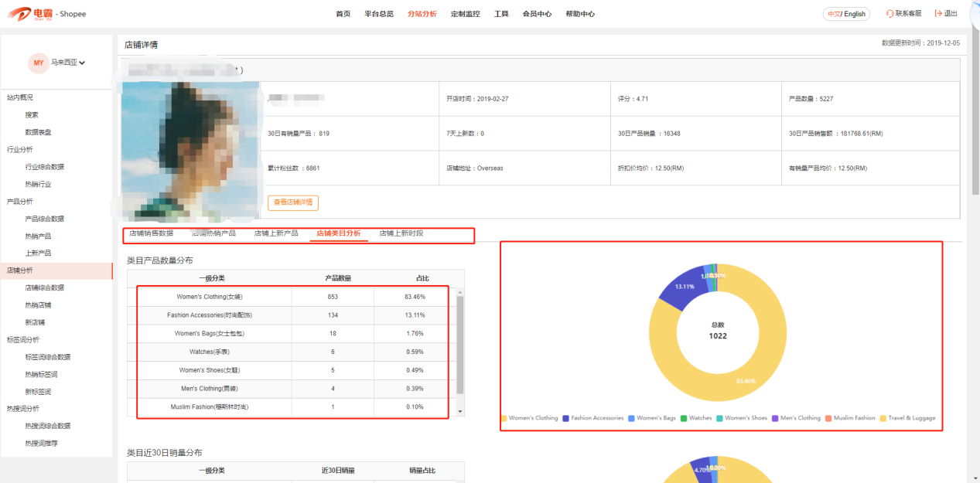
Task: Click the MY country avatar badge
Action: coord(38,63)
